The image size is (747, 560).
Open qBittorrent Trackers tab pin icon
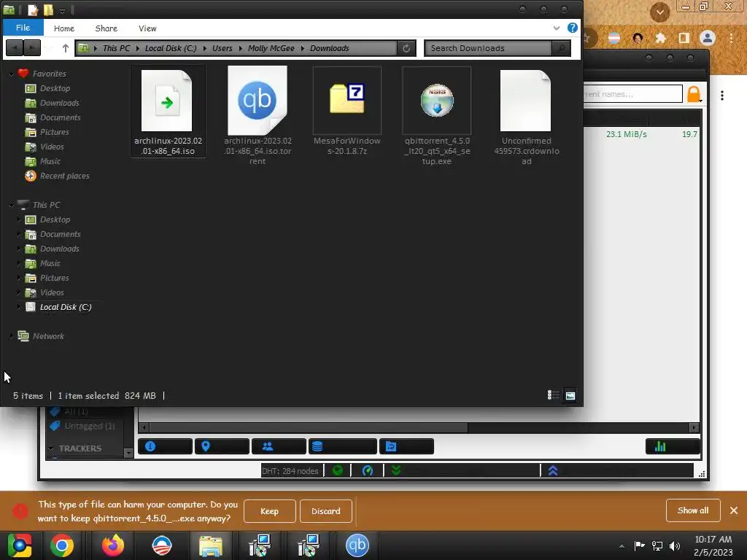[222, 446]
